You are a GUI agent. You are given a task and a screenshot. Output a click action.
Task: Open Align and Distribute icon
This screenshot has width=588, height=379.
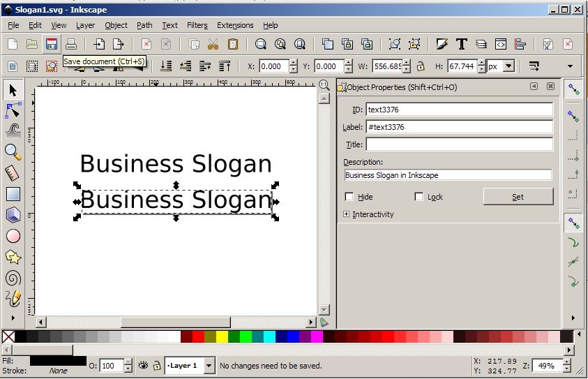(x=520, y=44)
